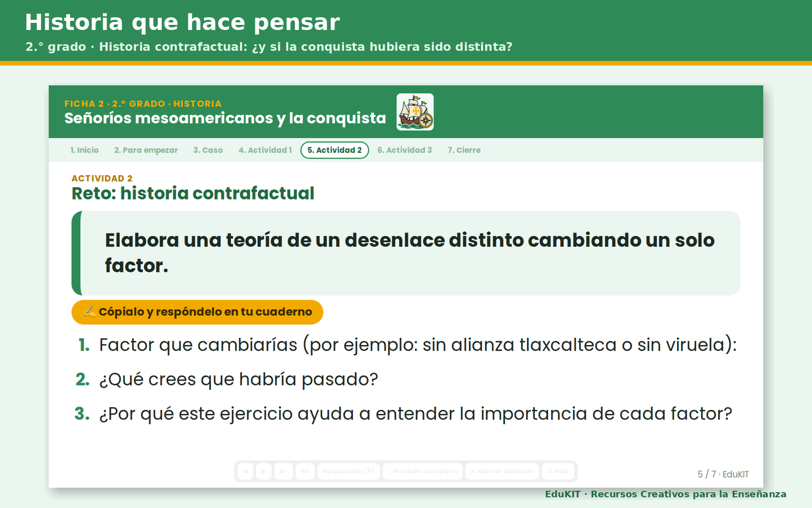Jump to 6. Actividad 3 tab
812x508 pixels.
click(404, 150)
